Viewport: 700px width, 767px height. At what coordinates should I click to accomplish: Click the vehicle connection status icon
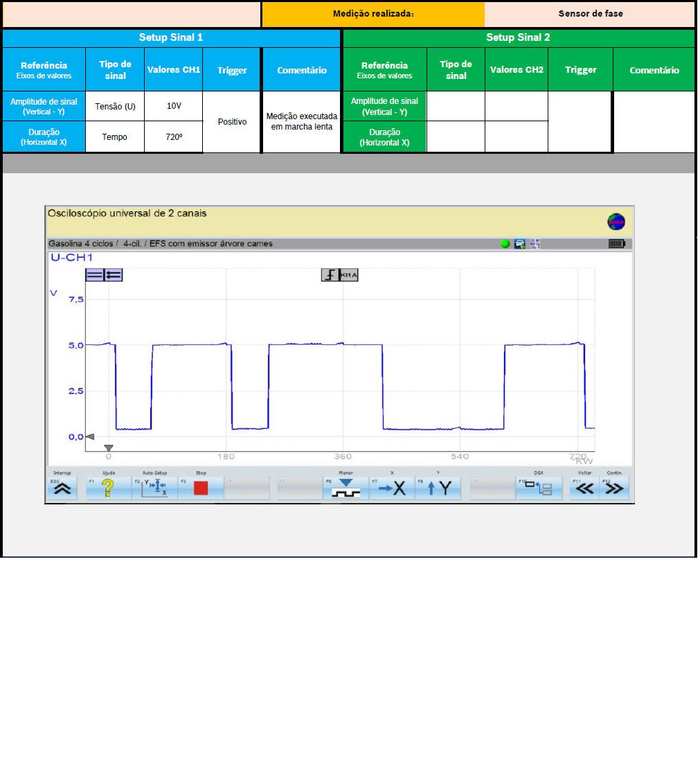click(x=519, y=244)
